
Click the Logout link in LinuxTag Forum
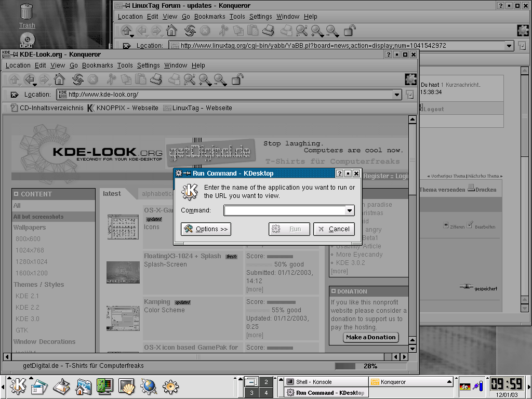[434, 109]
